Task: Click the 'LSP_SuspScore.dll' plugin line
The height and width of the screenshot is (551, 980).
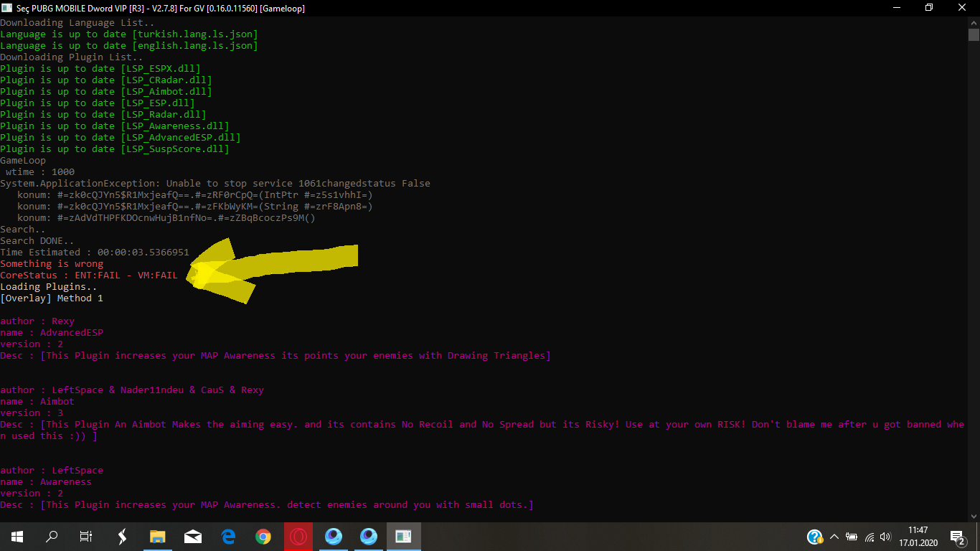Action: (115, 149)
